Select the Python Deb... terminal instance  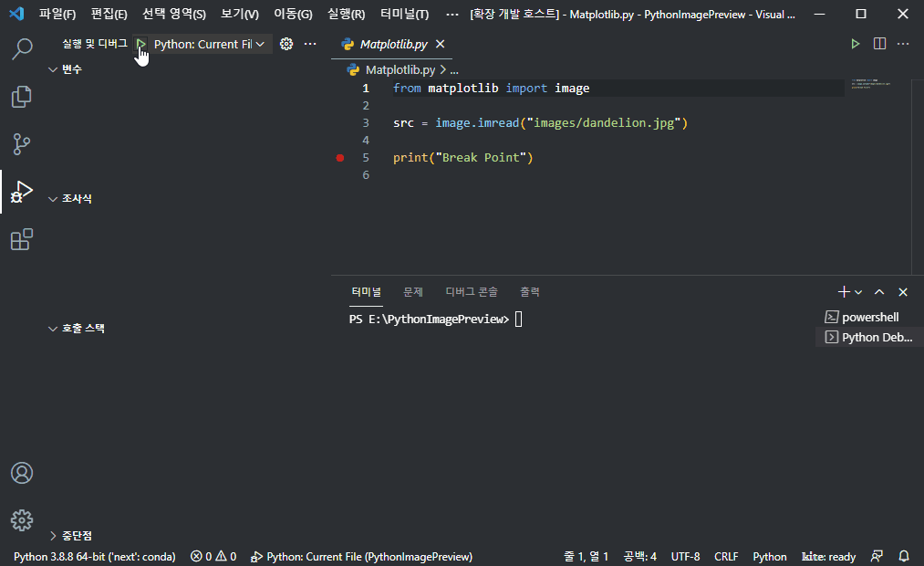point(870,337)
